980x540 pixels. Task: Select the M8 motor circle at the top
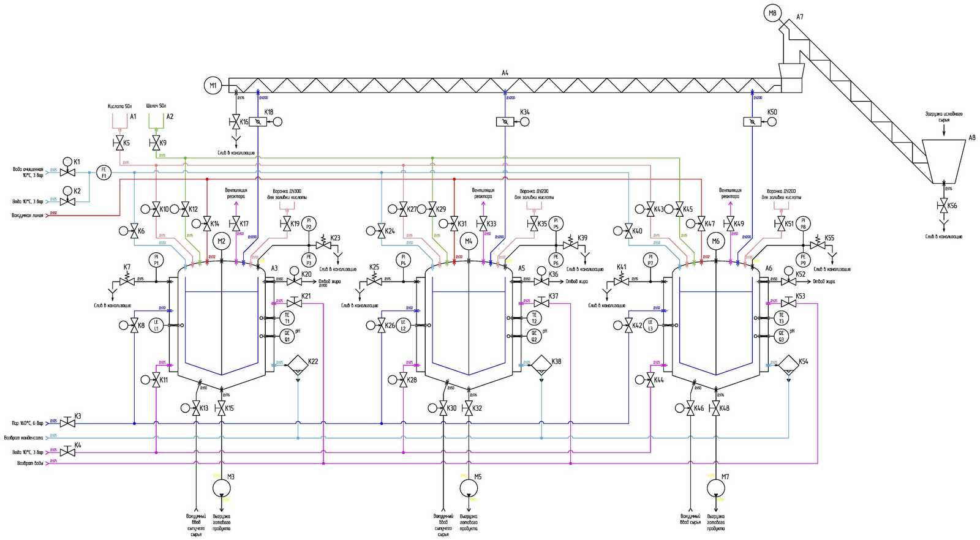(772, 13)
